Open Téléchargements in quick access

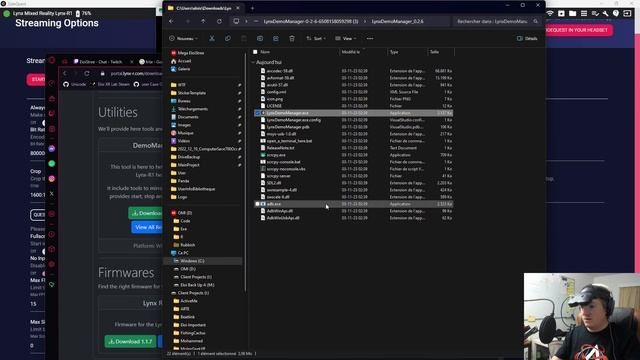[x=189, y=109]
